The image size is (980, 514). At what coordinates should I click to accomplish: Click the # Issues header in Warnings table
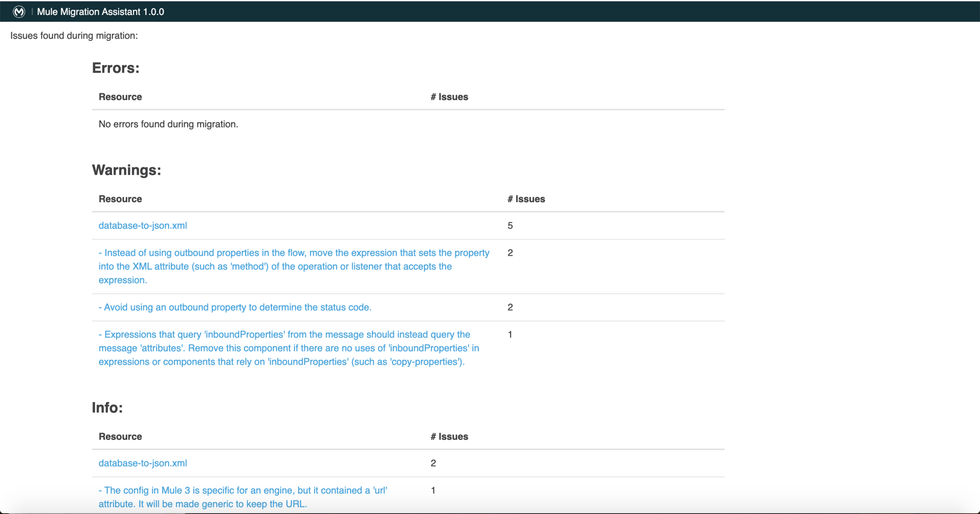526,199
